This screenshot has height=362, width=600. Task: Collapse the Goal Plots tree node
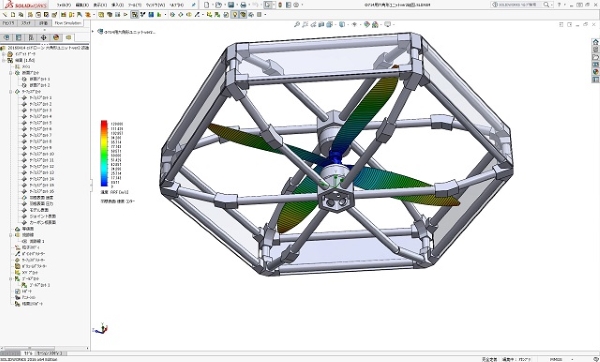(x=11, y=279)
